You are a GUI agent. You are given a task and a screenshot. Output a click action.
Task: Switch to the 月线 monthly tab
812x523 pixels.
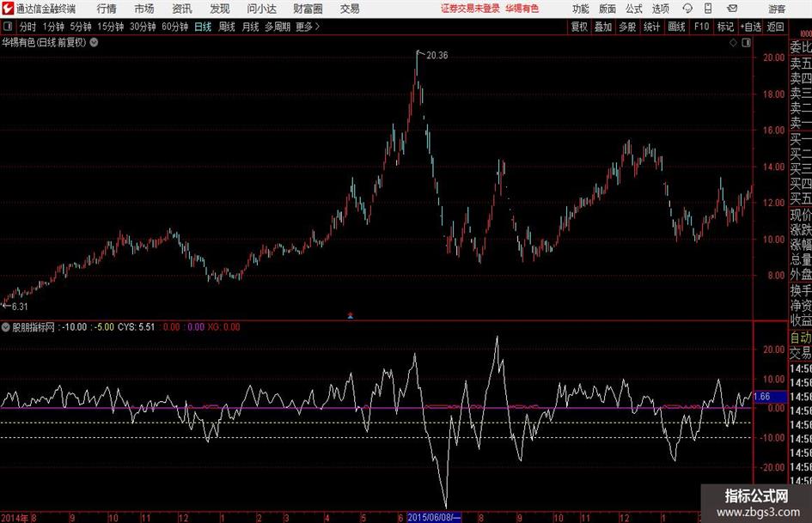pos(251,27)
